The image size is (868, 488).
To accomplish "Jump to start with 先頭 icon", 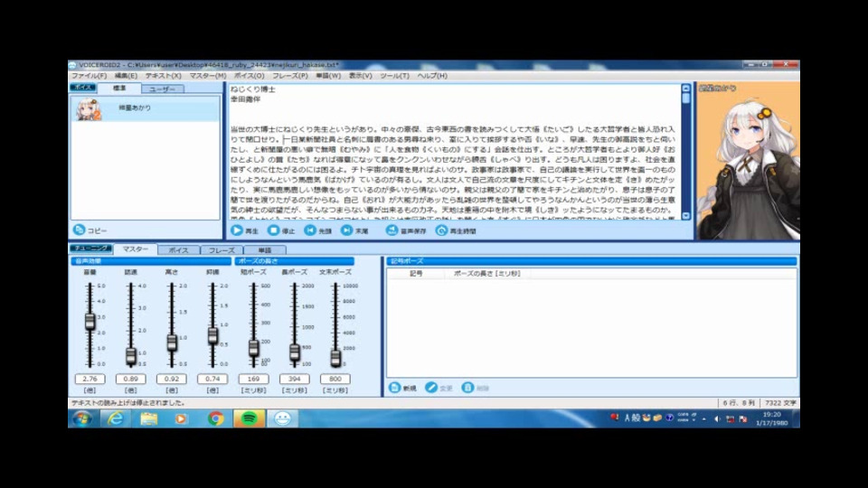I will [x=310, y=230].
